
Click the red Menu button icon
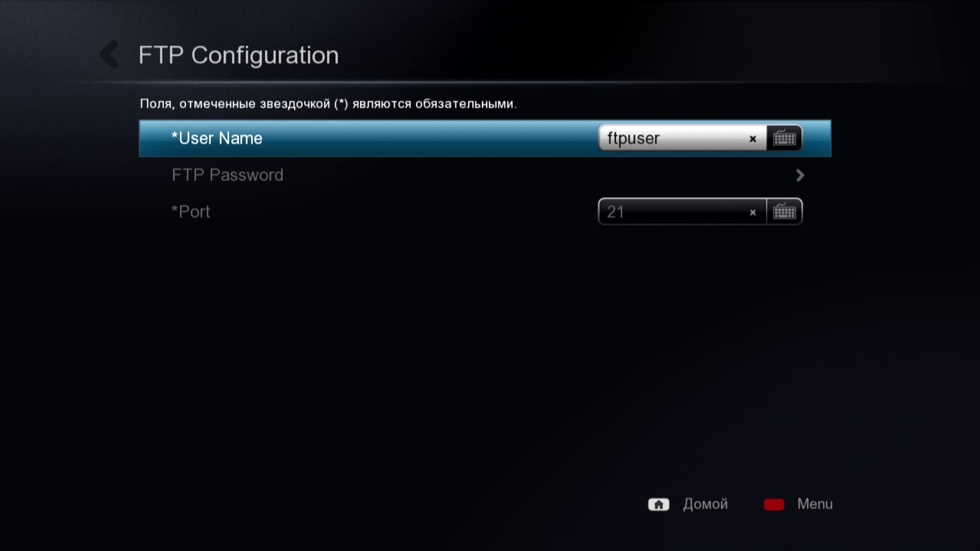click(774, 505)
